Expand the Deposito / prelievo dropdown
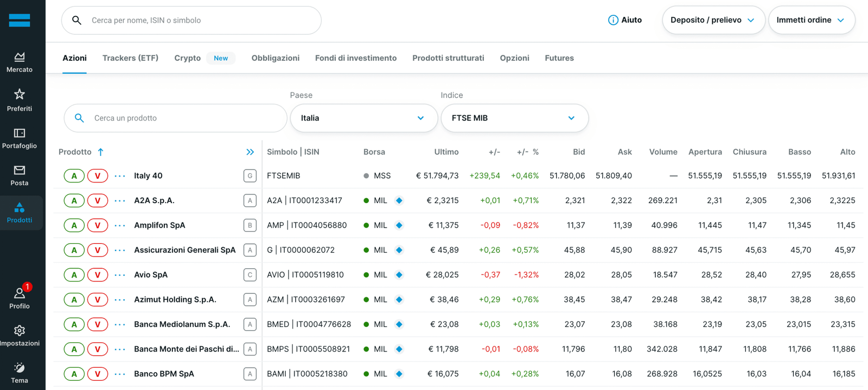The width and height of the screenshot is (868, 390). tap(713, 20)
